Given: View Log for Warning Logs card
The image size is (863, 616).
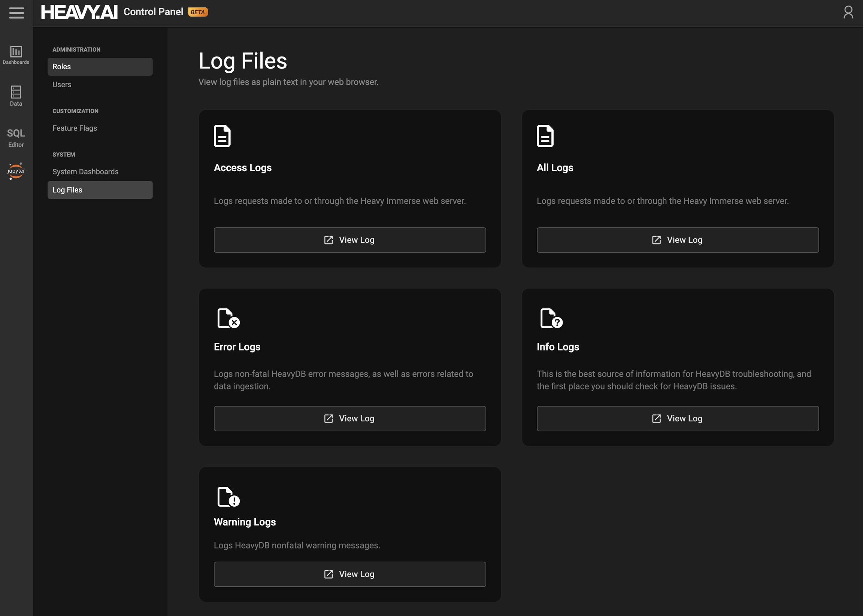Looking at the screenshot, I should tap(349, 574).
